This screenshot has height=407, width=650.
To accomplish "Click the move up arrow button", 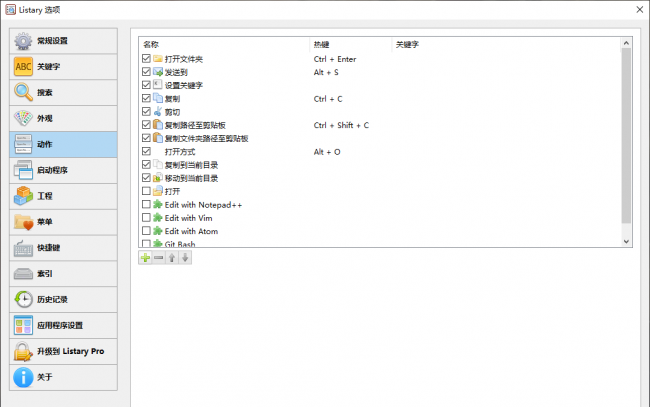I will coord(172,258).
